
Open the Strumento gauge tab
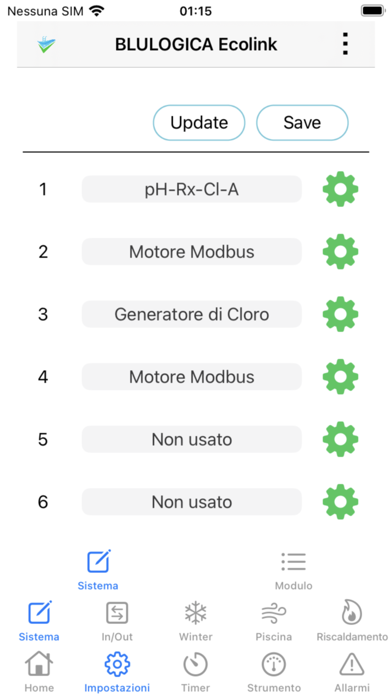(x=273, y=672)
